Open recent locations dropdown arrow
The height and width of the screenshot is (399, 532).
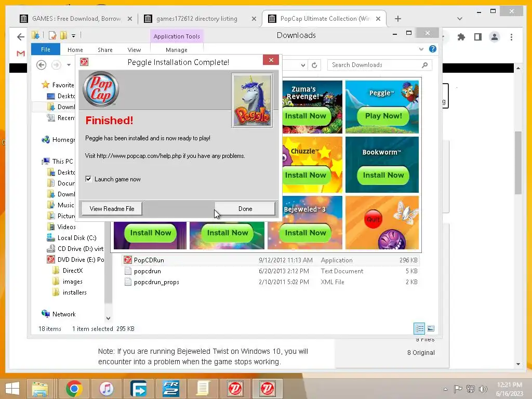pos(69,65)
